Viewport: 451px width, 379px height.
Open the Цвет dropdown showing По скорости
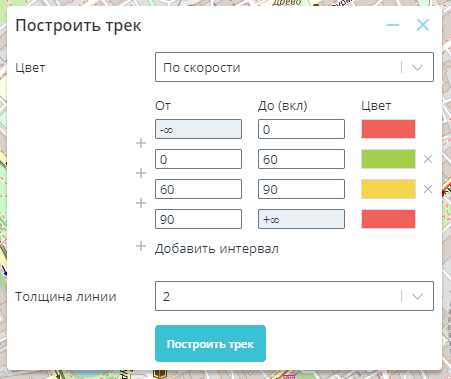click(294, 67)
